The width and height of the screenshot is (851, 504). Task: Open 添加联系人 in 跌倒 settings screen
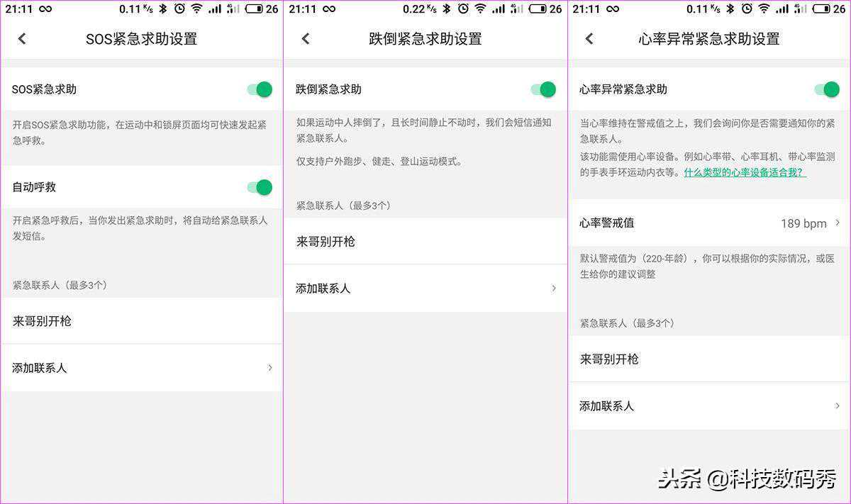point(425,289)
